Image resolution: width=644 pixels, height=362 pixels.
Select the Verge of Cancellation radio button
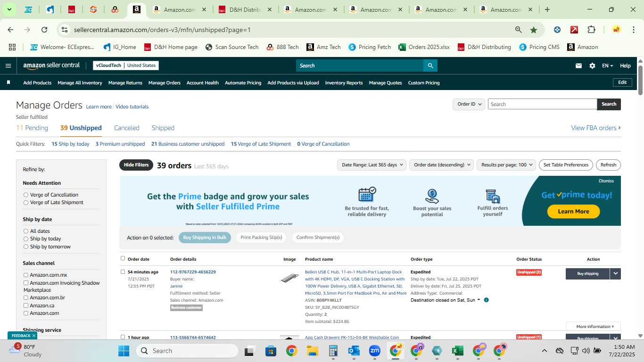(26, 195)
